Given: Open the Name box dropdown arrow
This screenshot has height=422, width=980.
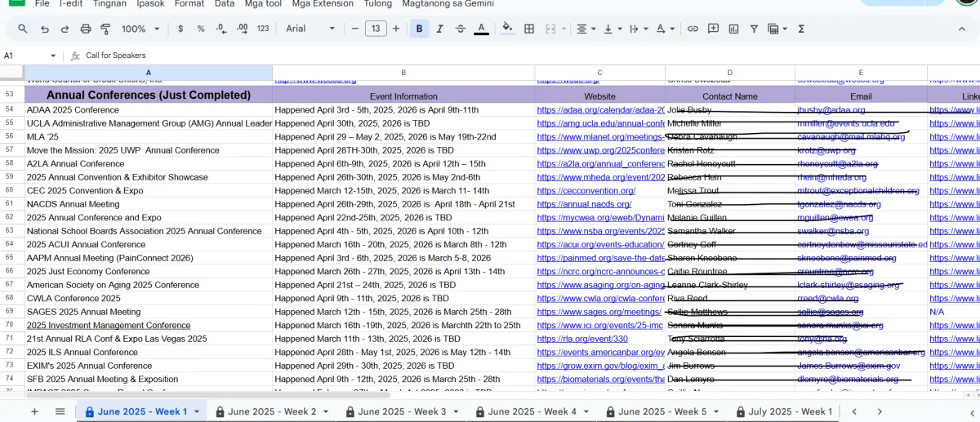Looking at the screenshot, I should [54, 56].
